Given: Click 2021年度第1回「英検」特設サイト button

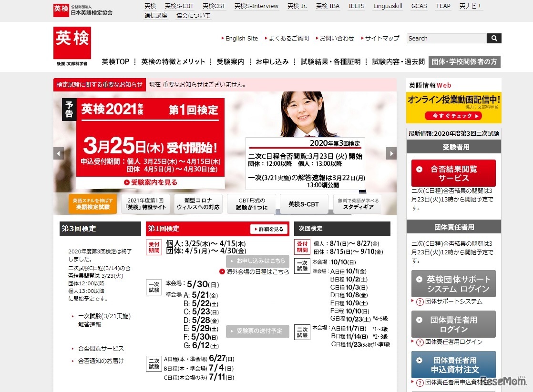Looking at the screenshot, I should pyautogui.click(x=145, y=204).
